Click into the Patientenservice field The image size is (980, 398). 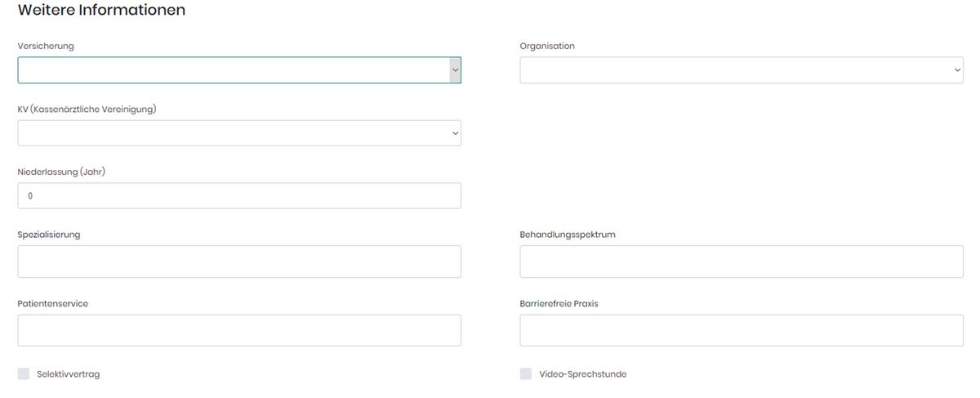click(239, 330)
